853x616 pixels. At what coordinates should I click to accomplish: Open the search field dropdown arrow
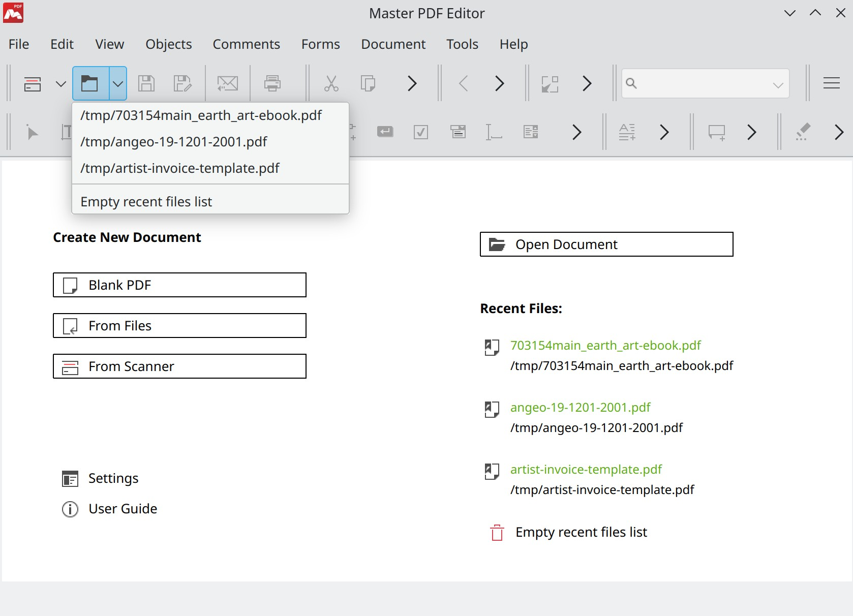pos(778,84)
